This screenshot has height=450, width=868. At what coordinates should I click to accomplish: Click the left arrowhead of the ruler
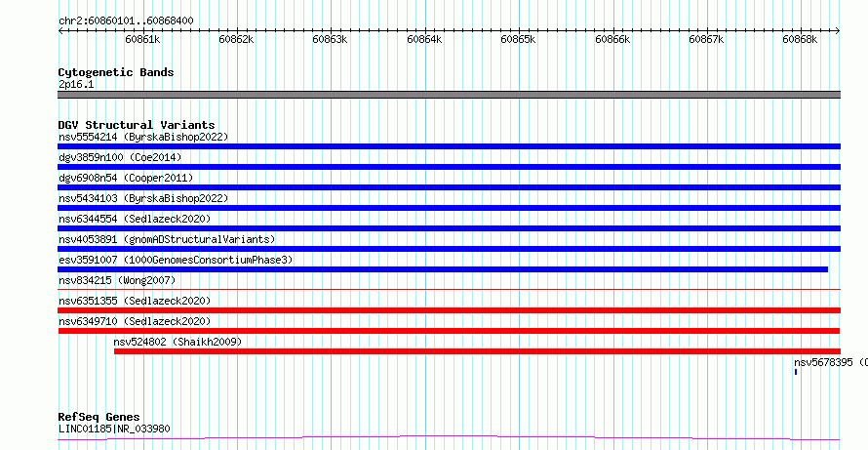(60, 31)
